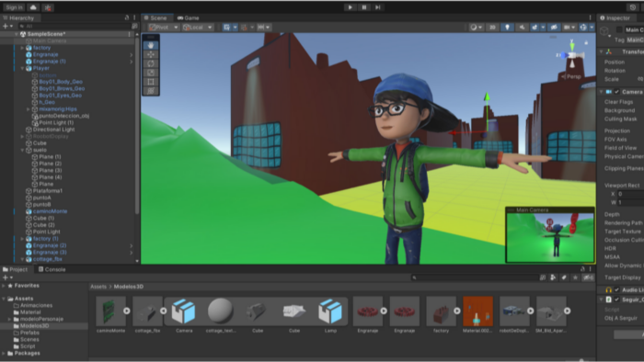This screenshot has width=644, height=362.
Task: Click the Project panel search field
Action: [x=475, y=277]
